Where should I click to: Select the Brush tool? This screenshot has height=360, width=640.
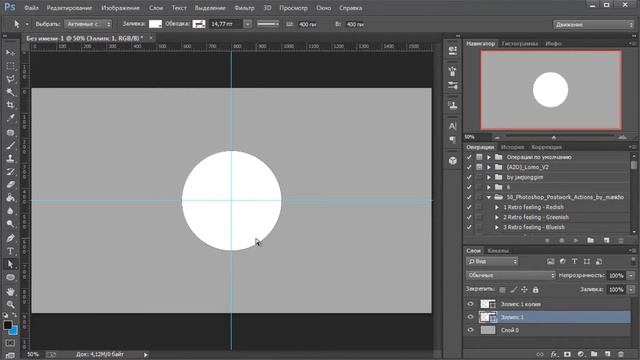(11, 145)
